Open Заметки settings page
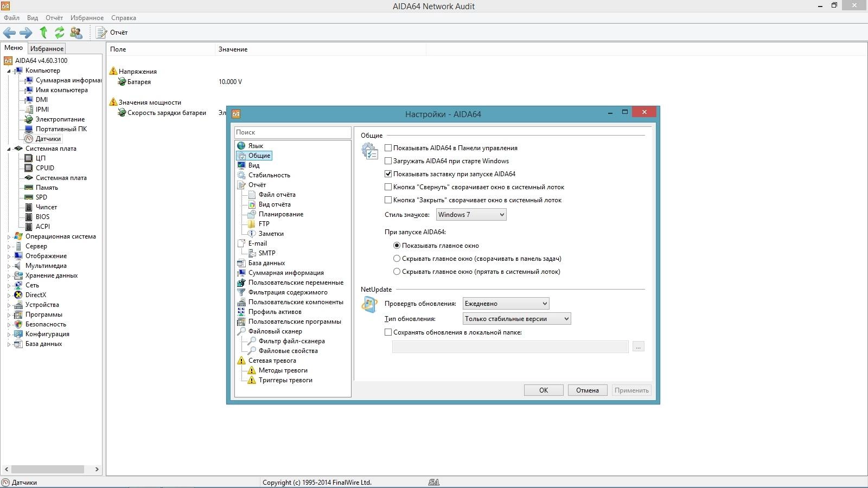 [x=271, y=234]
